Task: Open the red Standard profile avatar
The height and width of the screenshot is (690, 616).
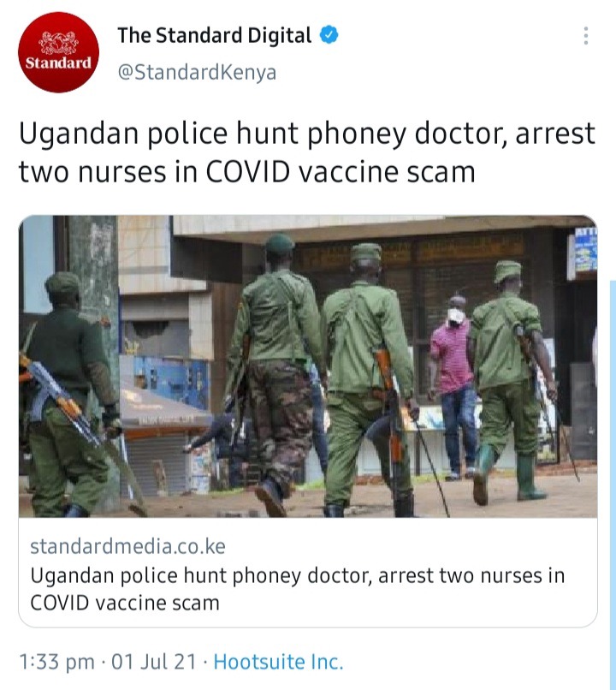Action: [x=58, y=52]
